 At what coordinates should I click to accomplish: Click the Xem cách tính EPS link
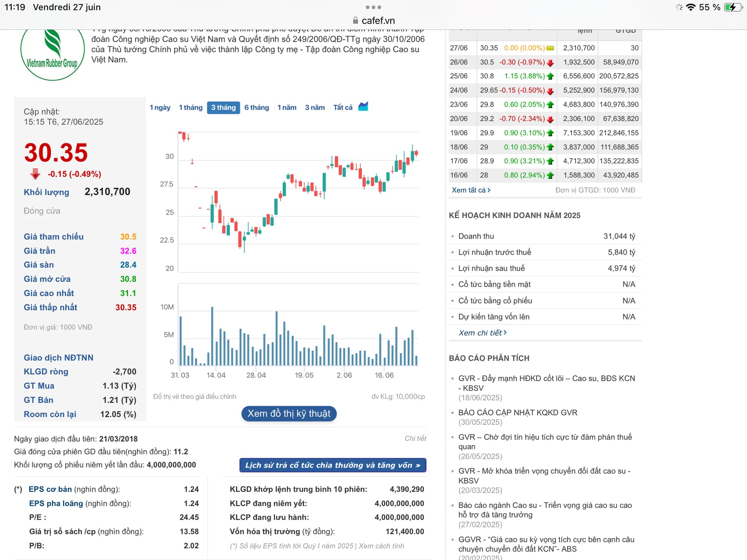(x=381, y=546)
